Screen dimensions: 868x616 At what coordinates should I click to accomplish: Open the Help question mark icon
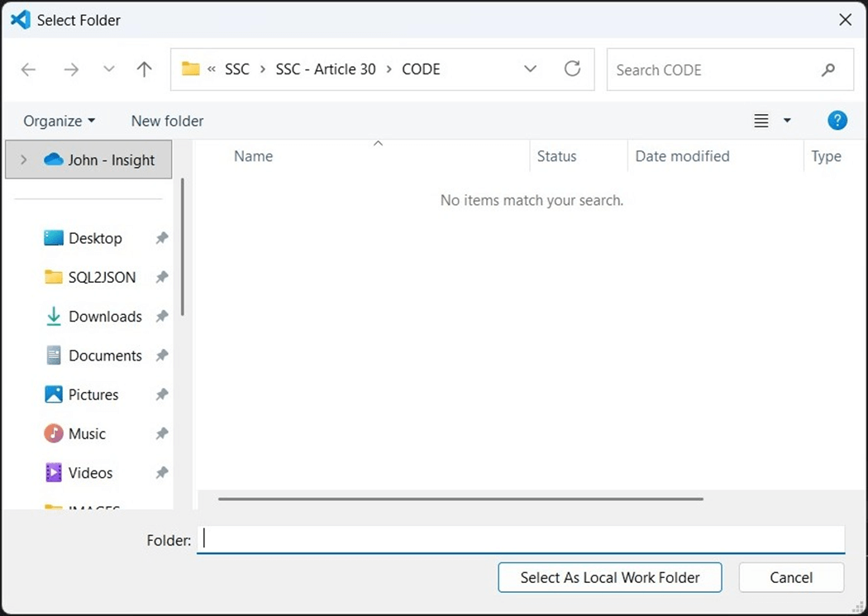pyautogui.click(x=837, y=121)
